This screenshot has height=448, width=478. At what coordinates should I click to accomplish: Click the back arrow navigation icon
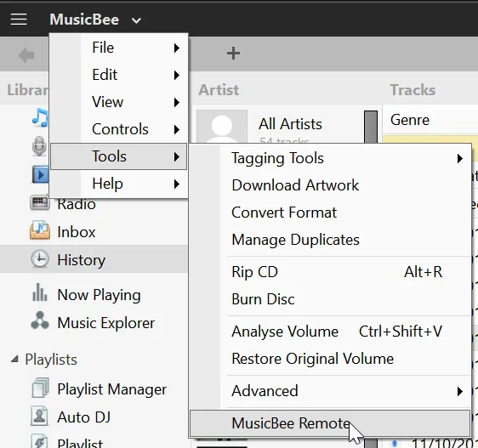pos(26,55)
